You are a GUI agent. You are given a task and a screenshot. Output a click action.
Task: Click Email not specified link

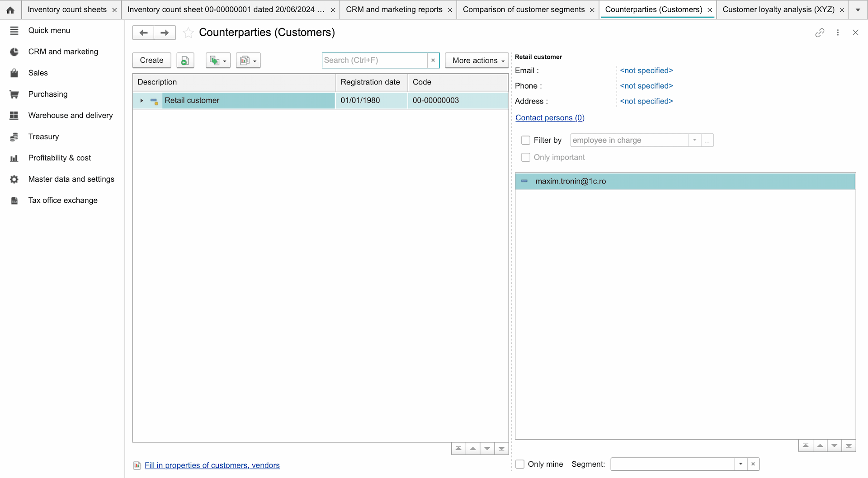coord(646,70)
